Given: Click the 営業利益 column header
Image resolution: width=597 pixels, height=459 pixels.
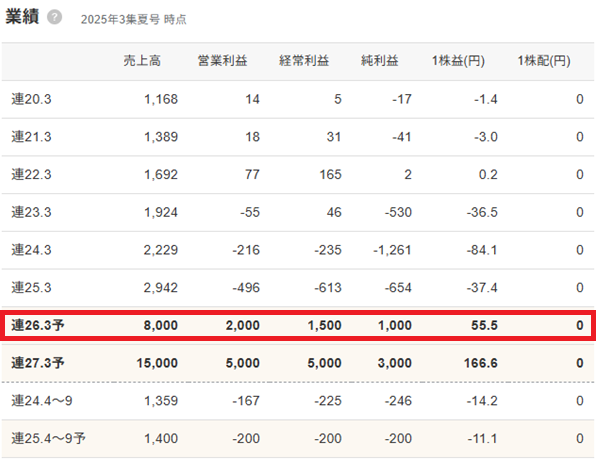Looking at the screenshot, I should pos(222,61).
